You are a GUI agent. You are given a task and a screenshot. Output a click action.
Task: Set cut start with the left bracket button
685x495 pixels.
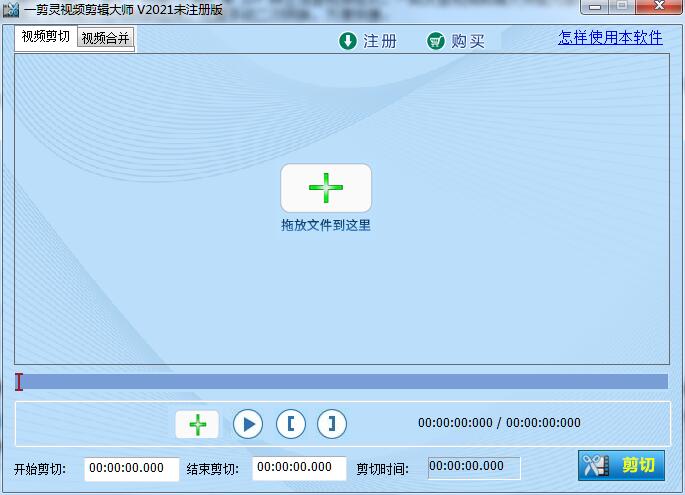click(291, 424)
